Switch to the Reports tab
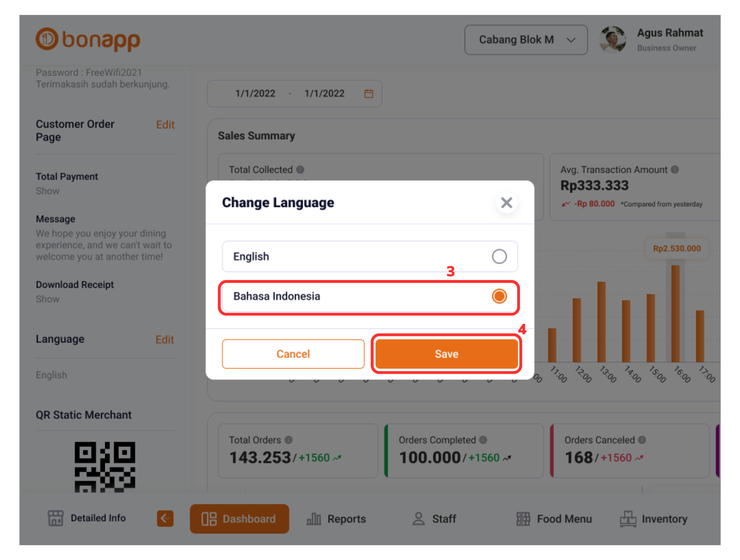This screenshot has width=740, height=560. coord(336,519)
